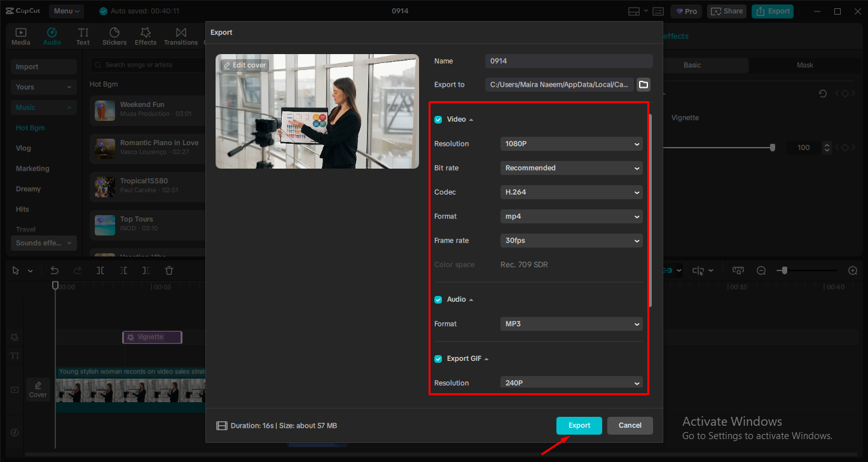This screenshot has height=462, width=868.
Task: Click Edit cover on the preview image
Action: point(244,65)
